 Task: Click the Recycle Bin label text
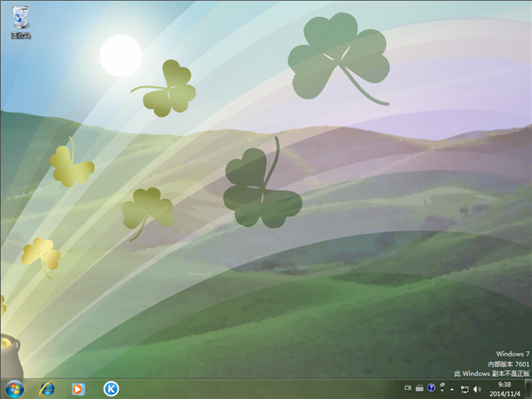tap(19, 36)
